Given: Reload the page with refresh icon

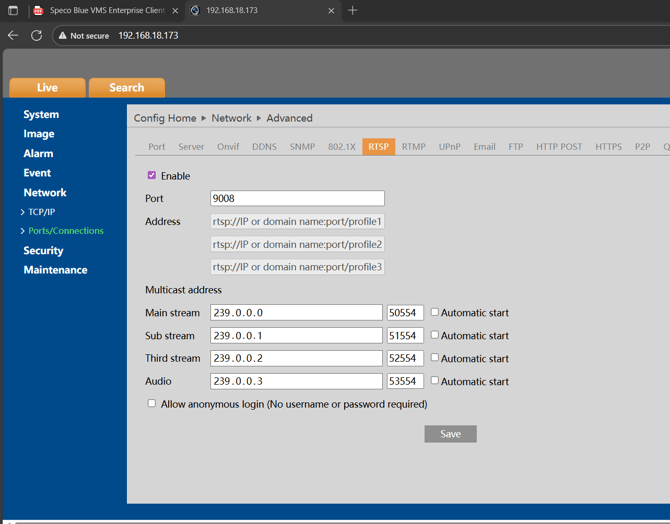Looking at the screenshot, I should click(x=37, y=35).
